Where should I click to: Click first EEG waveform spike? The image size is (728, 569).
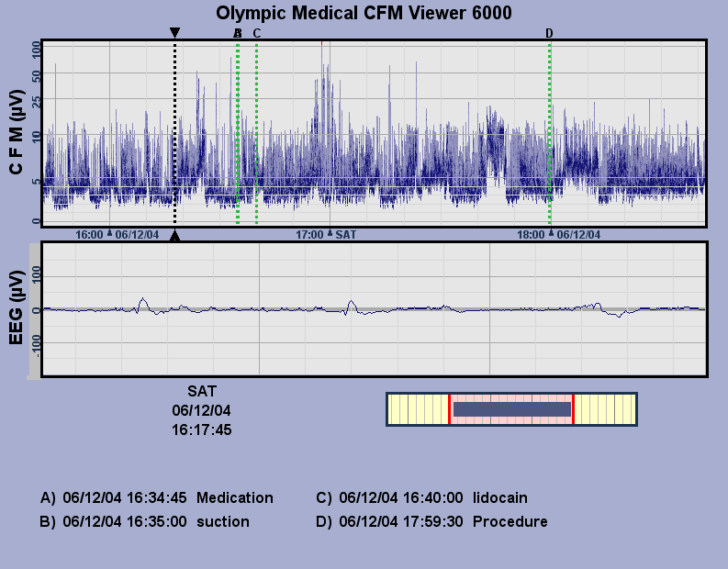(142, 305)
